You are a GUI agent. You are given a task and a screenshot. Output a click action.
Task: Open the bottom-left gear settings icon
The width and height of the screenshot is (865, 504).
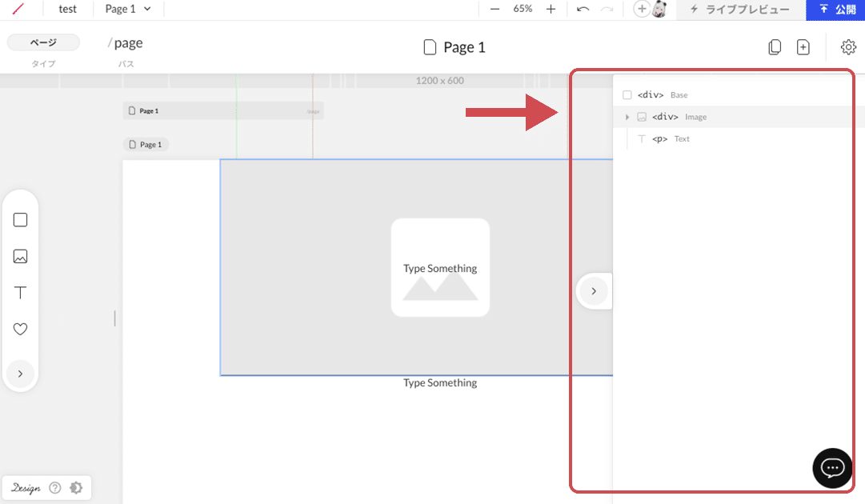(76, 488)
